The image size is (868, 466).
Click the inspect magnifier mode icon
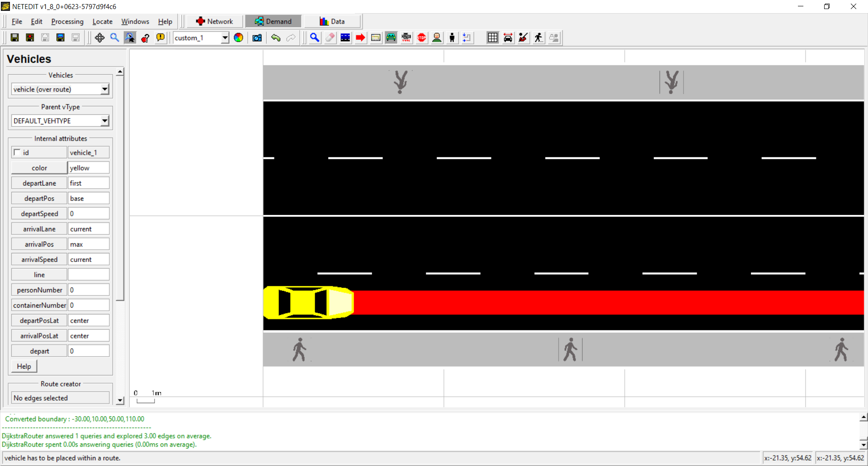(x=315, y=38)
